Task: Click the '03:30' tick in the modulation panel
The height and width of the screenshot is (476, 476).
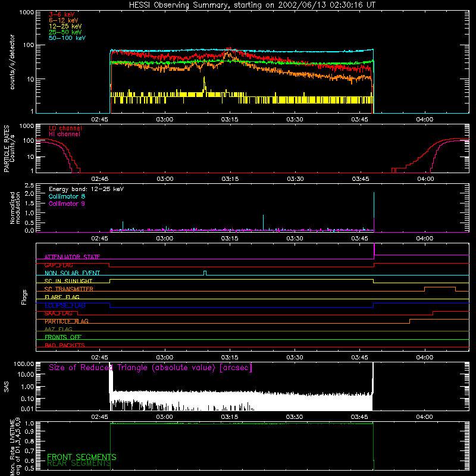Action: coord(295,239)
